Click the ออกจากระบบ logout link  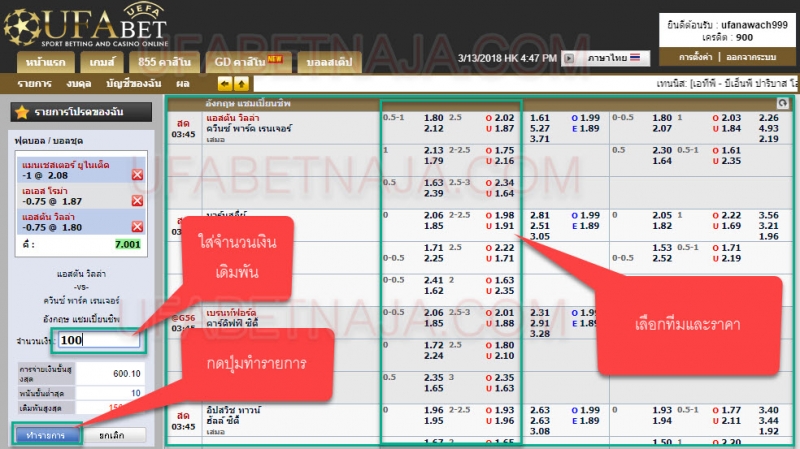pyautogui.click(x=751, y=57)
